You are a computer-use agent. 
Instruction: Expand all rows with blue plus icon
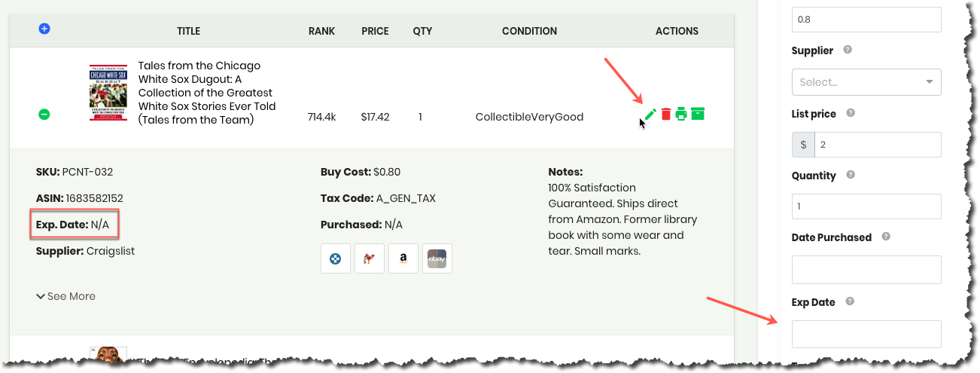click(x=44, y=29)
